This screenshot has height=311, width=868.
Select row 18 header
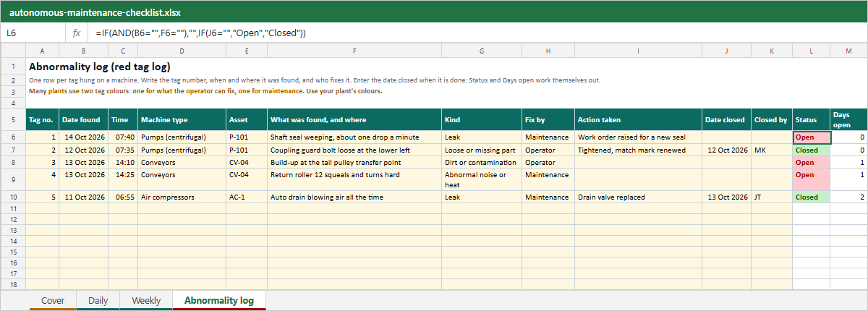[13, 284]
